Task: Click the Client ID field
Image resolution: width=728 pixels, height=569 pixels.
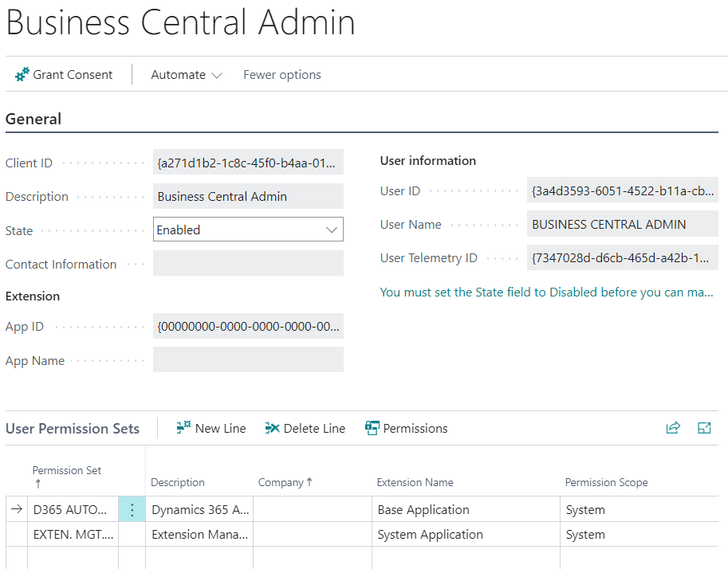Action: click(x=248, y=163)
